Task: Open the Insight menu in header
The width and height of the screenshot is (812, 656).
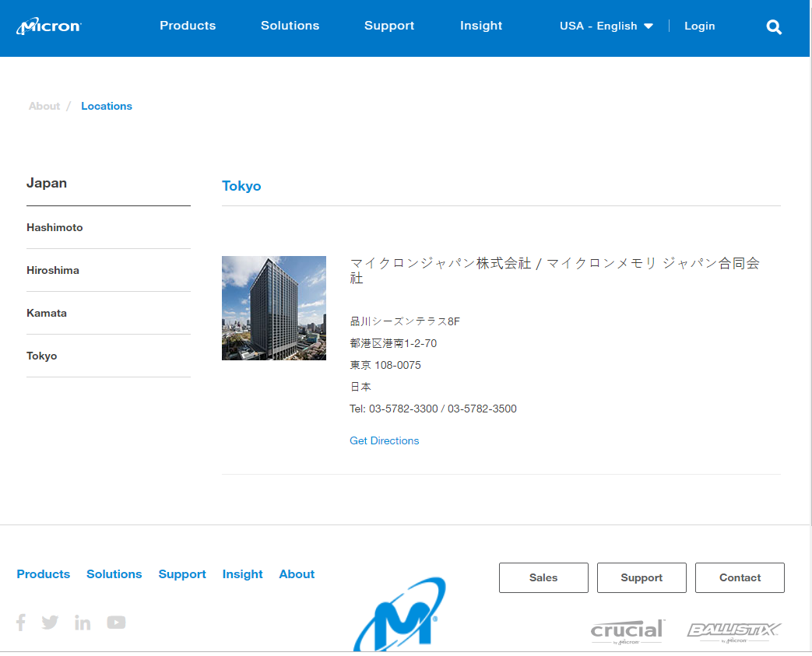Action: click(481, 26)
